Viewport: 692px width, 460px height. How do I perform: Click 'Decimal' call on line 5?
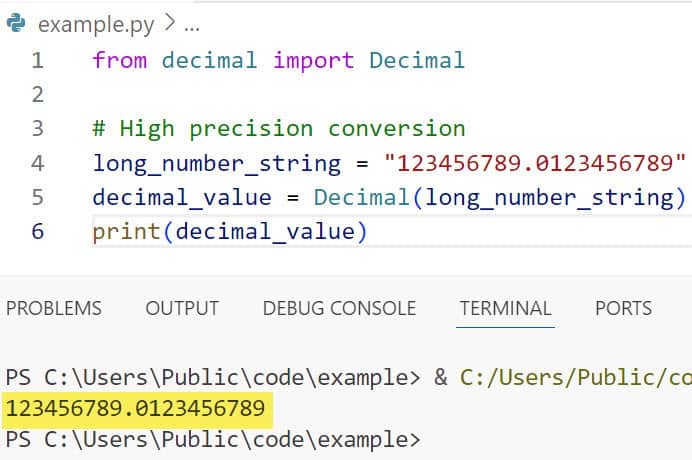pyautogui.click(x=362, y=197)
